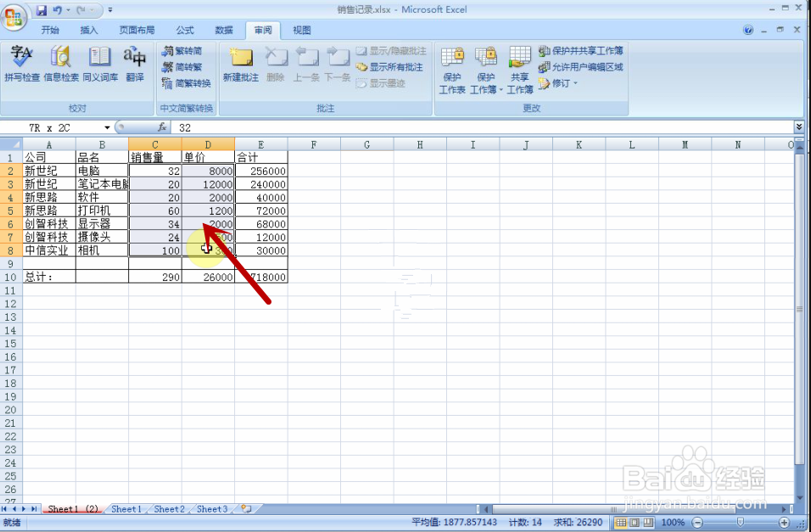Select row header 10
The width and height of the screenshot is (811, 532).
point(11,277)
